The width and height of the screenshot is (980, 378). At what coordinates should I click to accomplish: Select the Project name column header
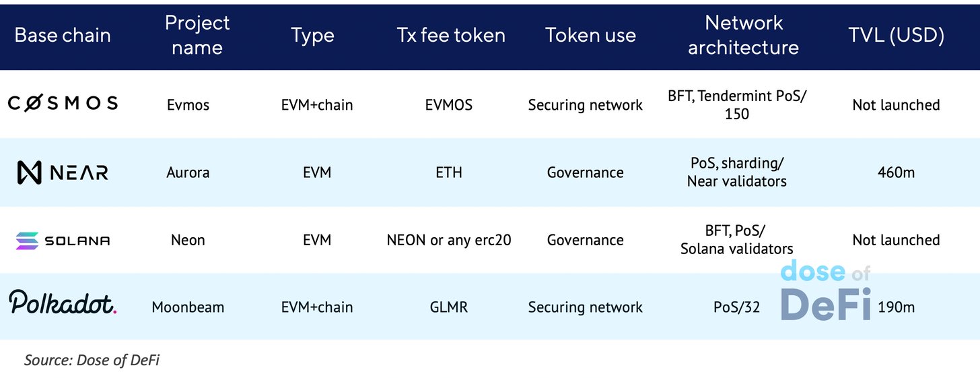point(197,35)
